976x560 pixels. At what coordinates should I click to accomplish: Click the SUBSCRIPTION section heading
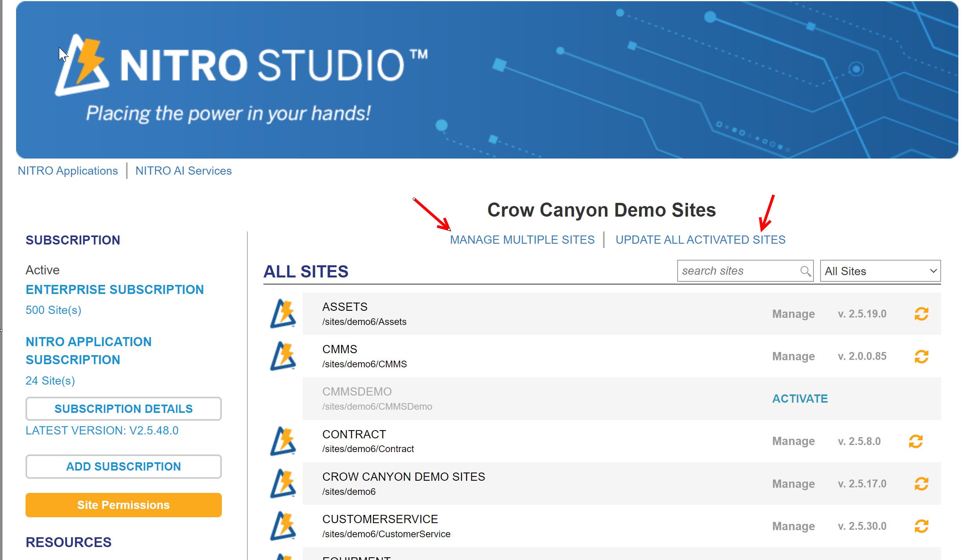[73, 240]
